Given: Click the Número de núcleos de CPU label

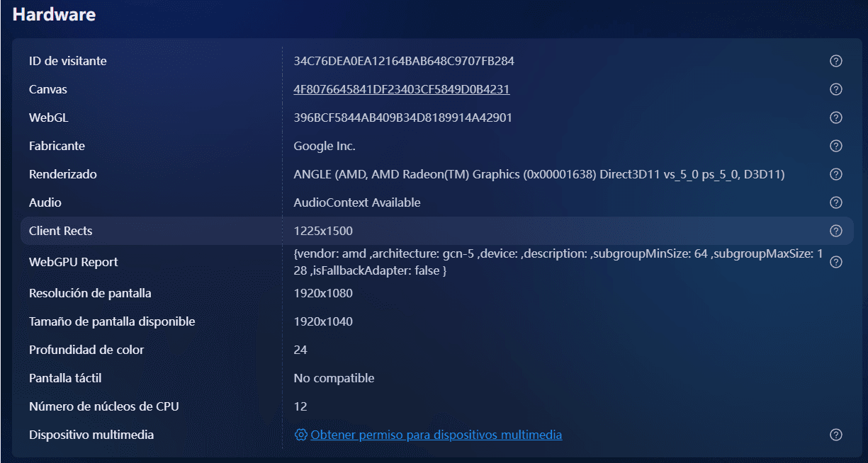Looking at the screenshot, I should pyautogui.click(x=103, y=406).
